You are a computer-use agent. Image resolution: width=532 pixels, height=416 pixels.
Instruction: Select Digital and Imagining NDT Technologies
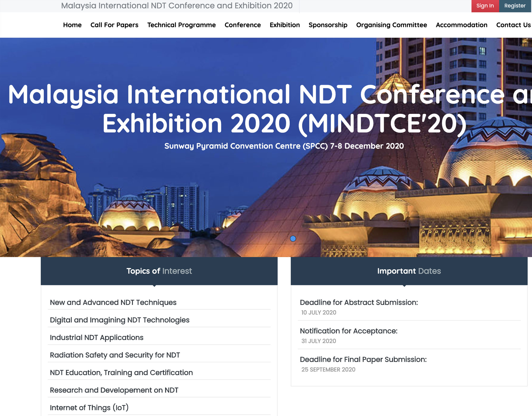coord(119,320)
